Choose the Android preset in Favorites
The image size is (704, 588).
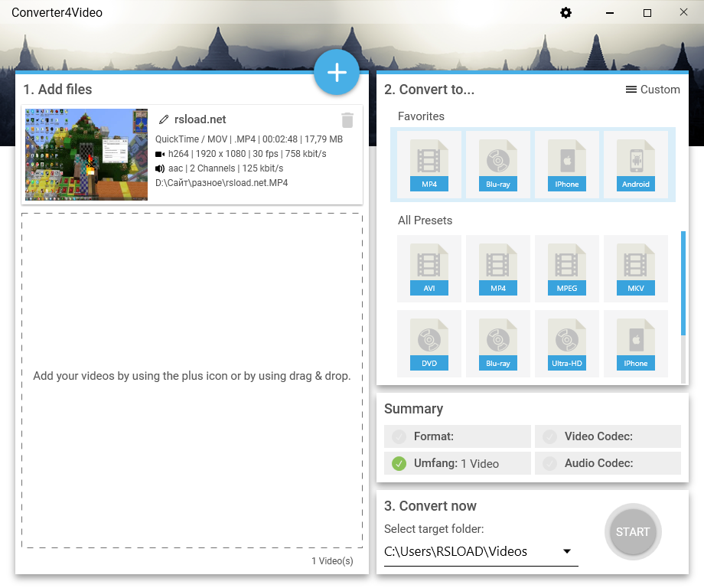[x=635, y=164]
